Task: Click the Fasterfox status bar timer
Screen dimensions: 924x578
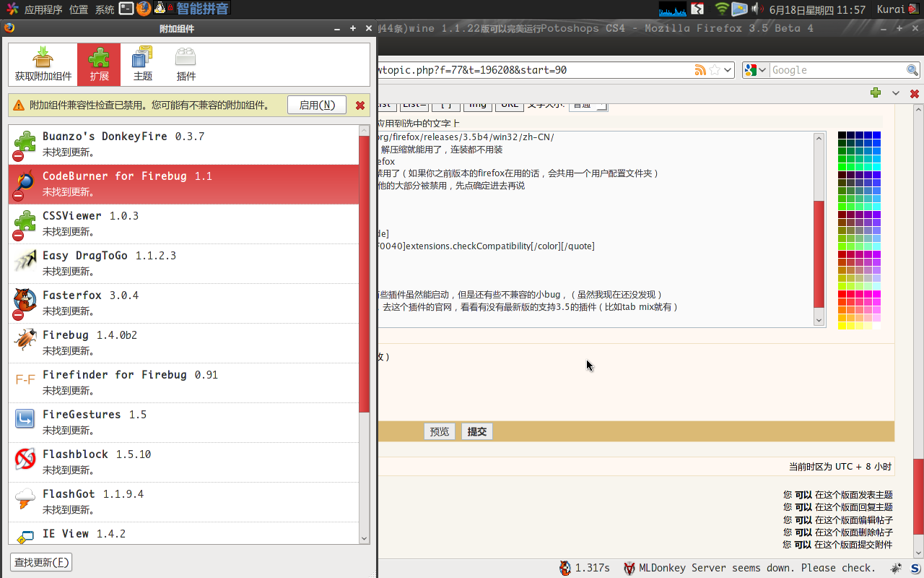Action: (584, 568)
